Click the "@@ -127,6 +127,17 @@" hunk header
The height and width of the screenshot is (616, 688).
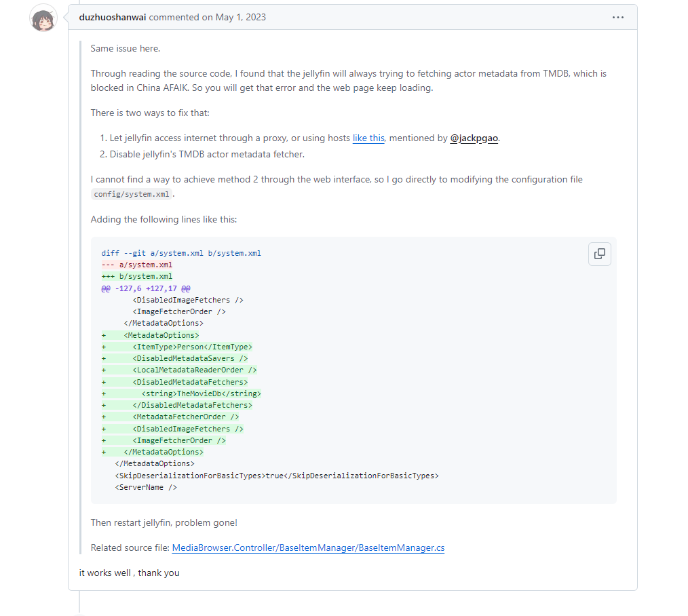click(x=145, y=288)
